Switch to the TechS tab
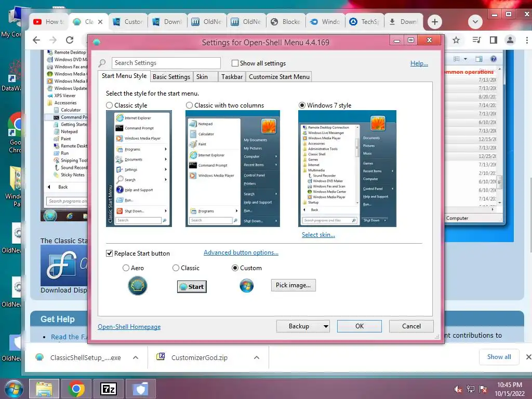 point(365,22)
